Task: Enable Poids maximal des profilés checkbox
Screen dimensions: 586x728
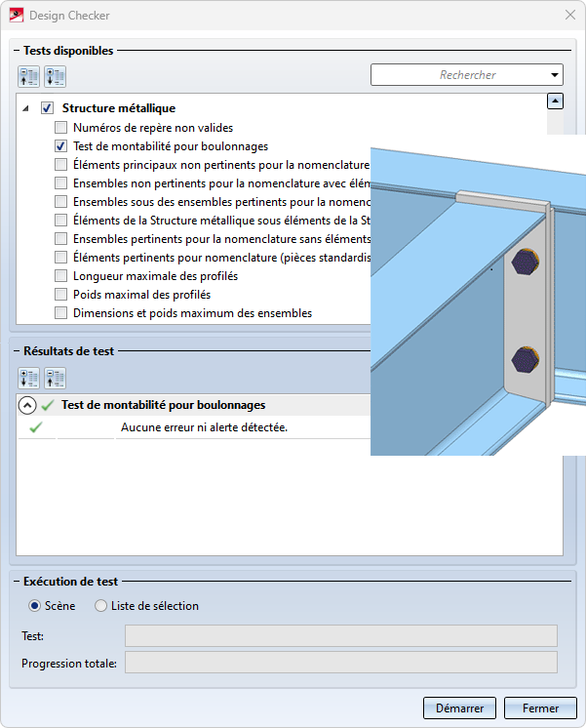Action: (60, 295)
